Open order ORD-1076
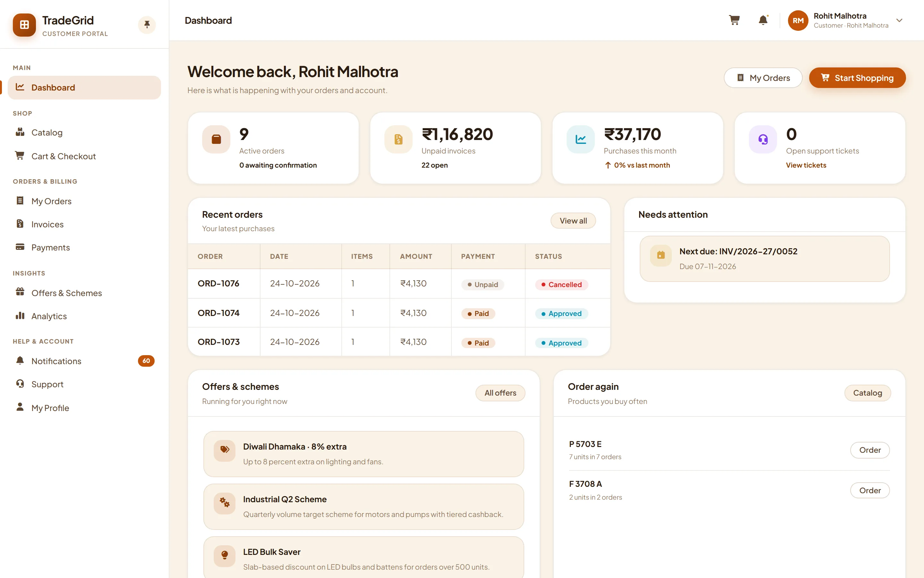Screen dimensions: 924x578 (218, 284)
